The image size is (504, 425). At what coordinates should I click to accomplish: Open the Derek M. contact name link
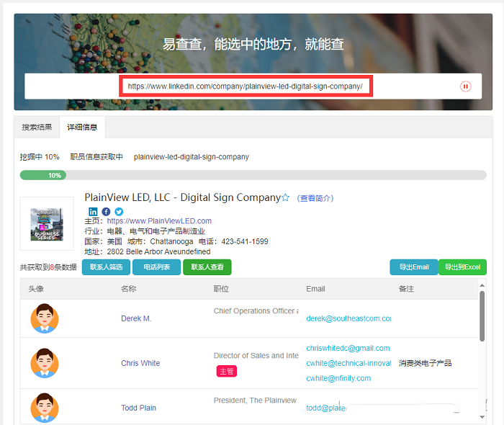tap(136, 318)
